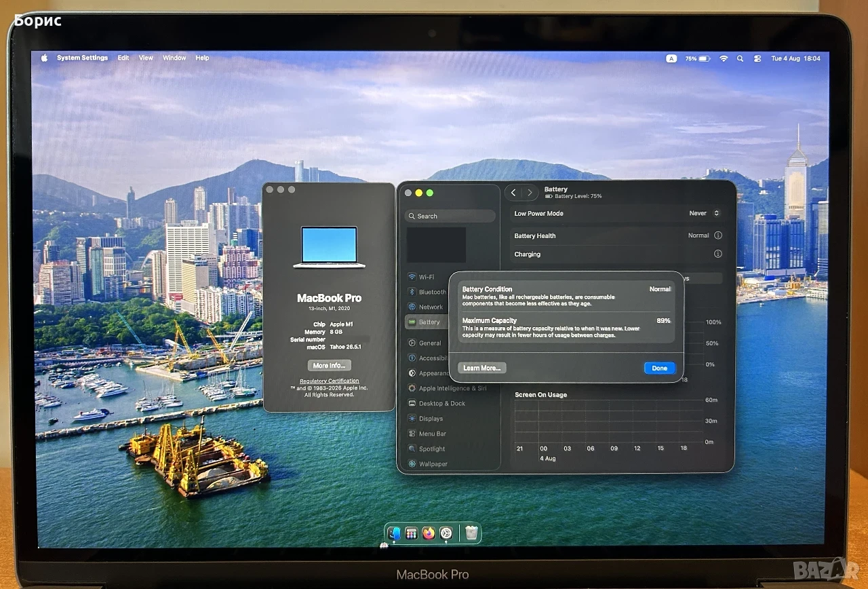868x589 pixels.
Task: Open Spotlight search from the menu bar
Action: [740, 59]
